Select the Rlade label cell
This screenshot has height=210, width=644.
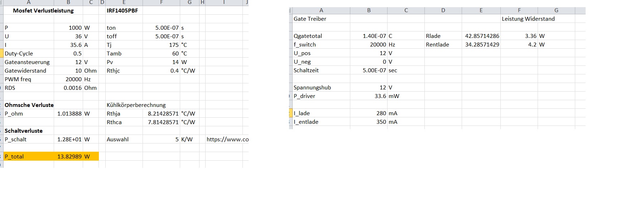coord(443,36)
